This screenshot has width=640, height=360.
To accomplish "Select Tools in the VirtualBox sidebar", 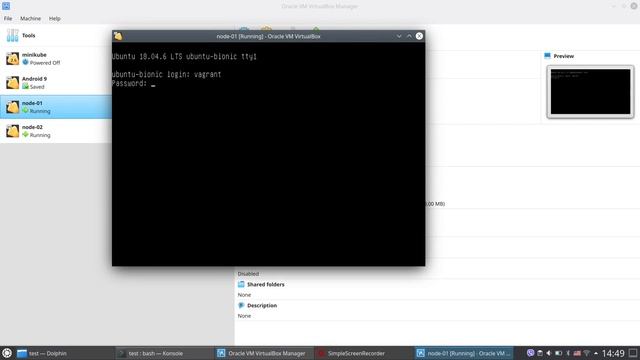I will [x=56, y=36].
